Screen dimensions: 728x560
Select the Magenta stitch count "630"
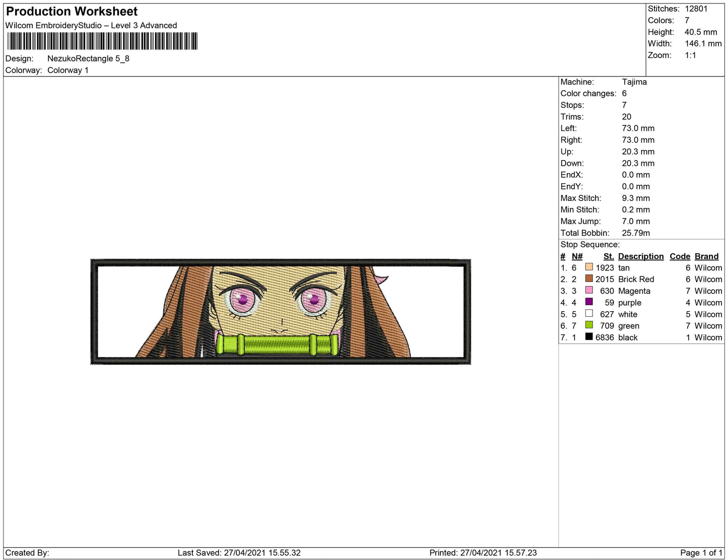point(607,291)
